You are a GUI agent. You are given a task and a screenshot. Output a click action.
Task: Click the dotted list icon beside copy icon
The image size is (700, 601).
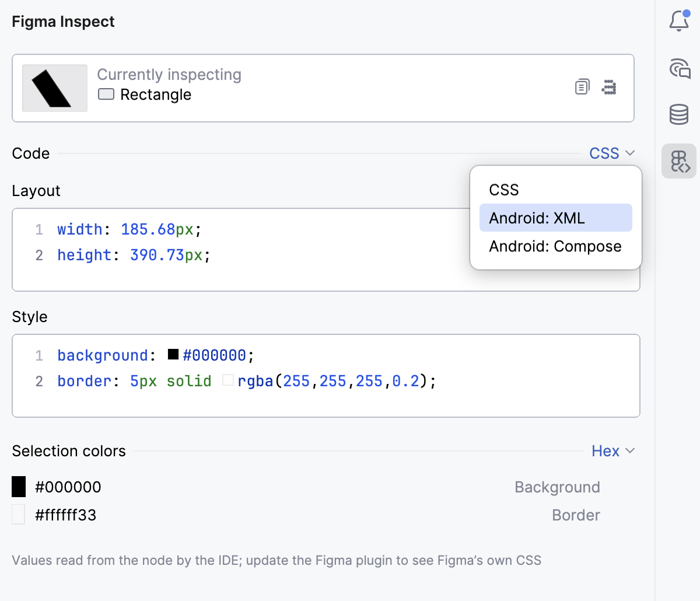(609, 87)
